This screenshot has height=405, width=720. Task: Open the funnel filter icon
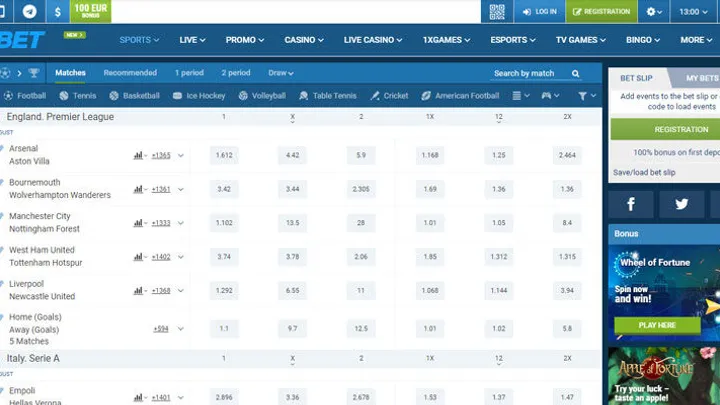click(586, 96)
